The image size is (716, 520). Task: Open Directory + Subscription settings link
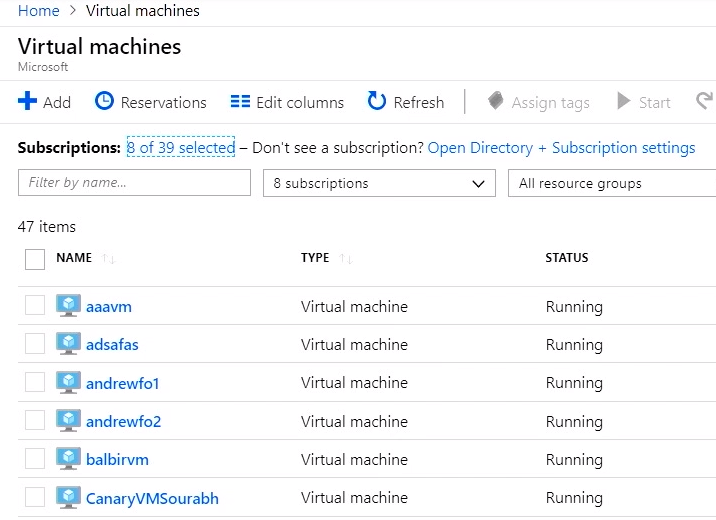[561, 147]
